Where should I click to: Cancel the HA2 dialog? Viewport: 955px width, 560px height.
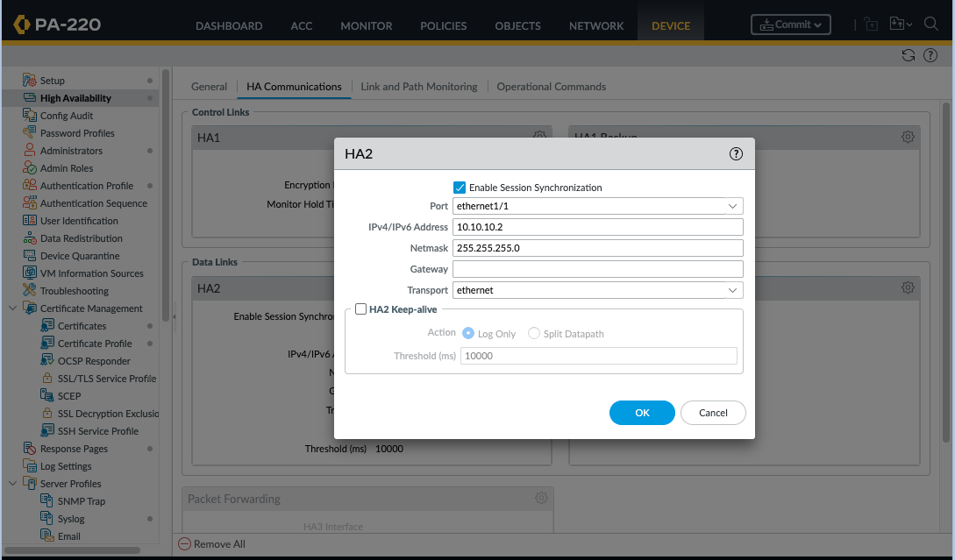(713, 413)
